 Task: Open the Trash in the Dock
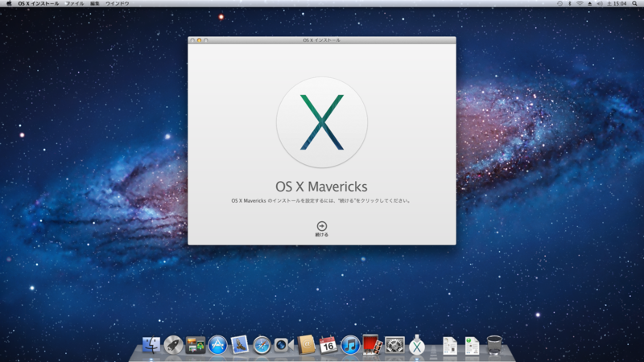494,345
